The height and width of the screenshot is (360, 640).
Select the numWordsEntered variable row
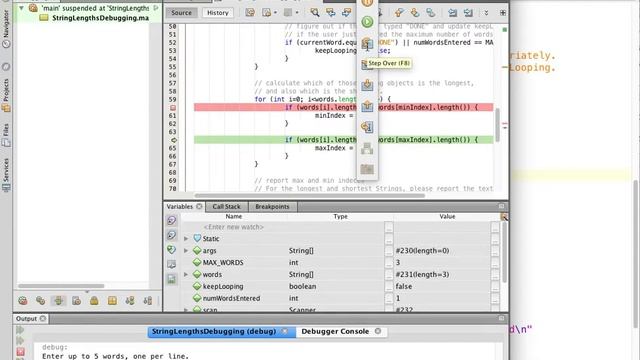341,298
